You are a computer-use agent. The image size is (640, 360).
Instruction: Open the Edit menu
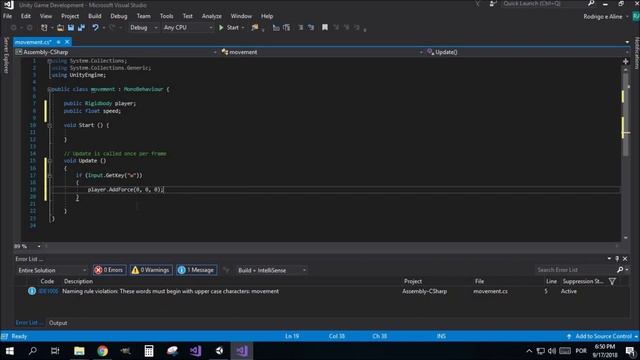coord(26,16)
